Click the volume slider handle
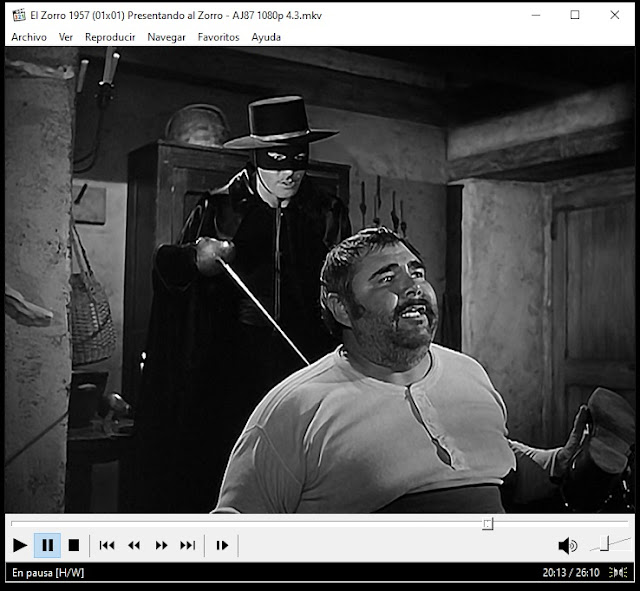This screenshot has width=640, height=591. (605, 543)
